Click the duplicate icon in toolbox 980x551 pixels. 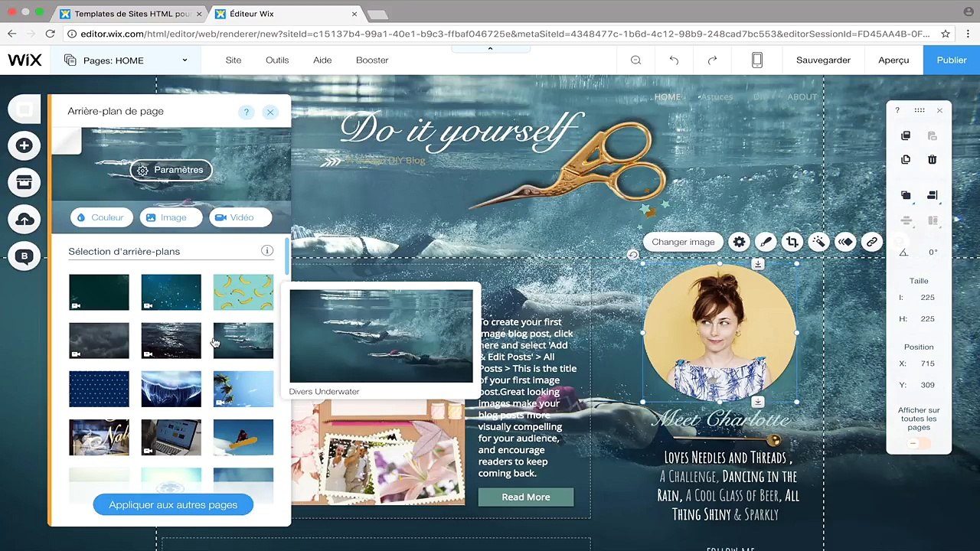click(906, 159)
